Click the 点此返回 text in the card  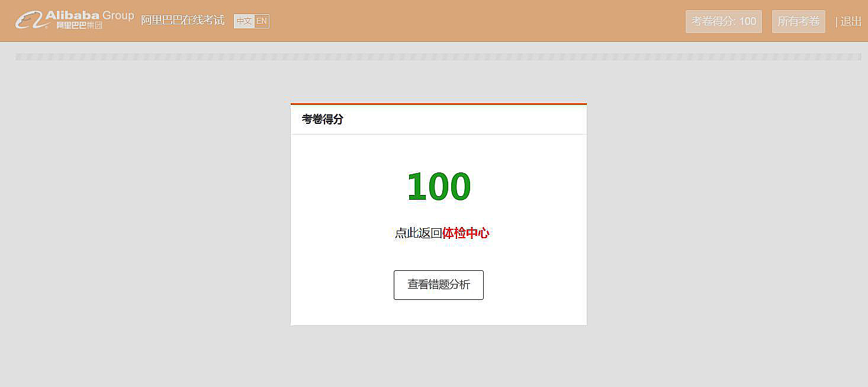tap(418, 233)
